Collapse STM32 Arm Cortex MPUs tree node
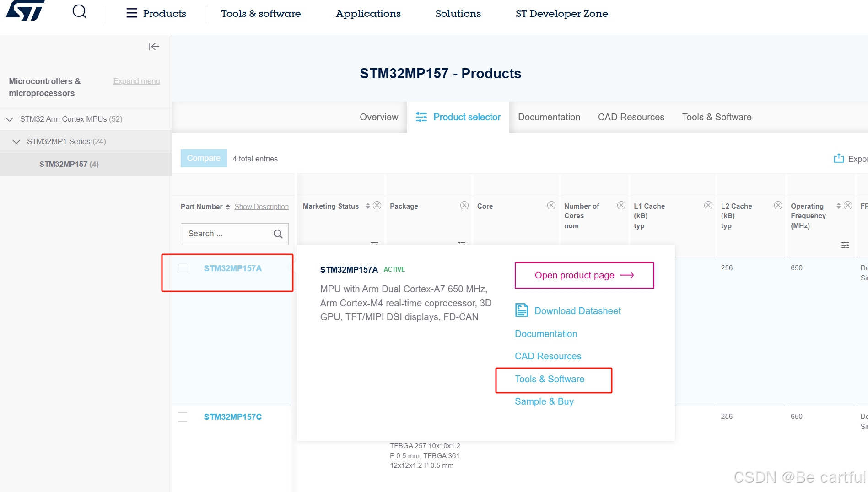Viewport: 868px width, 492px height. 9,119
